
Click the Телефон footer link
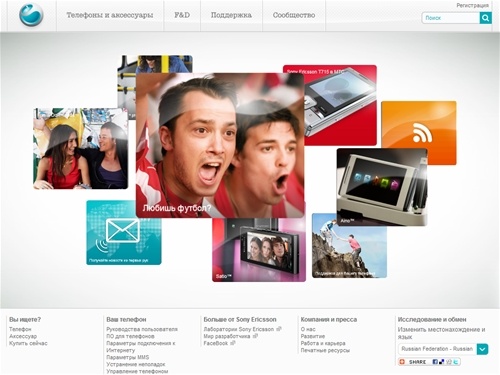pyautogui.click(x=20, y=329)
